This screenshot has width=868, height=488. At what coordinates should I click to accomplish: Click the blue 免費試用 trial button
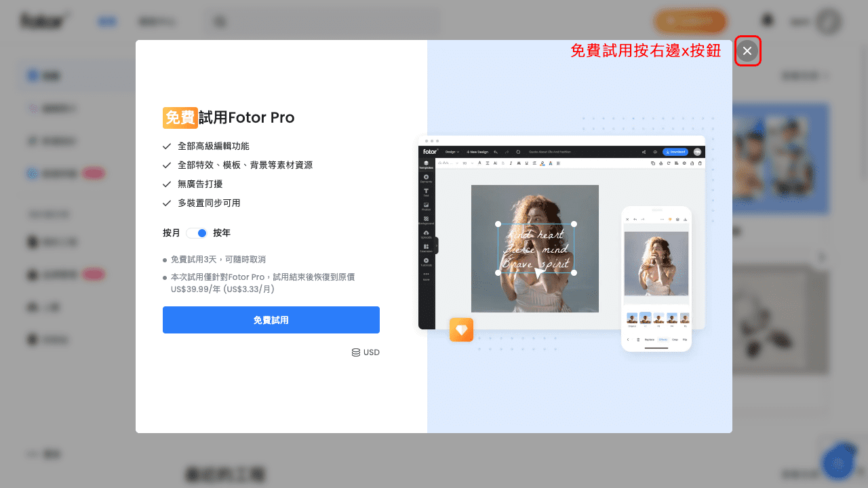[271, 319]
